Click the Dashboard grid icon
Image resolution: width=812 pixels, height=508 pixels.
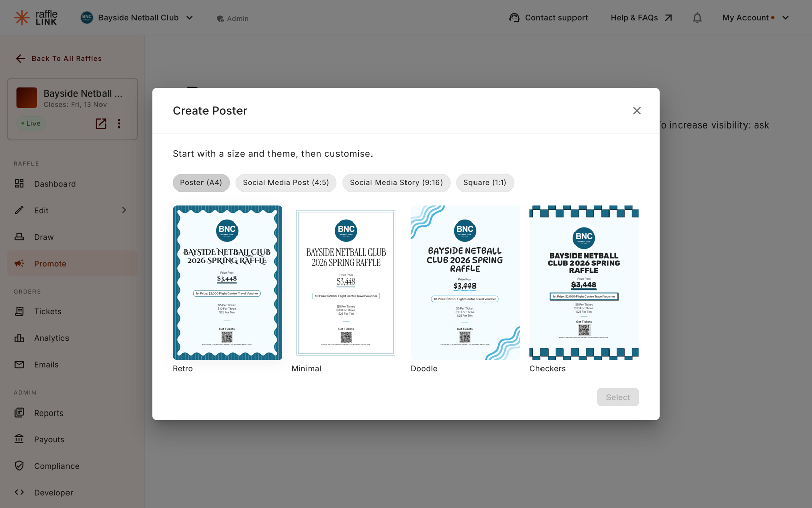[19, 183]
